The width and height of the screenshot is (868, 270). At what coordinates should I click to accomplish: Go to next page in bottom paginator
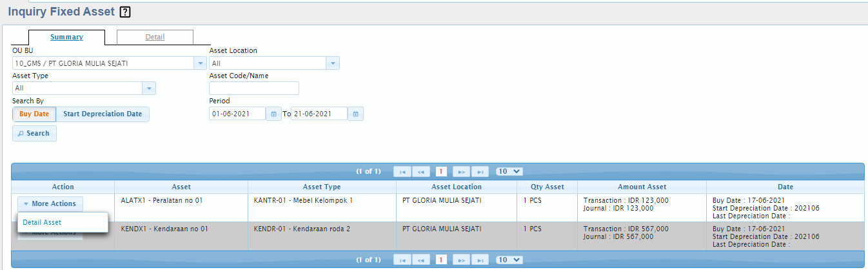pos(460,260)
